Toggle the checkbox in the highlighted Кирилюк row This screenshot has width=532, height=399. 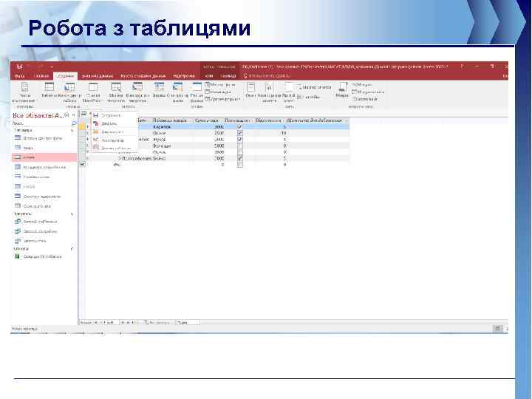point(240,126)
